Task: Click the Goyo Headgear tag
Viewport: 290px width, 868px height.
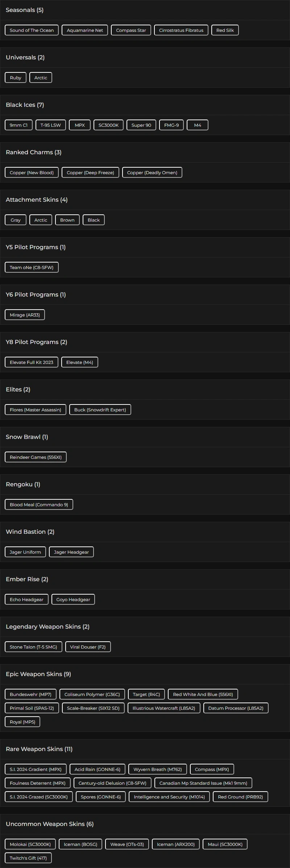Action: [x=73, y=600]
